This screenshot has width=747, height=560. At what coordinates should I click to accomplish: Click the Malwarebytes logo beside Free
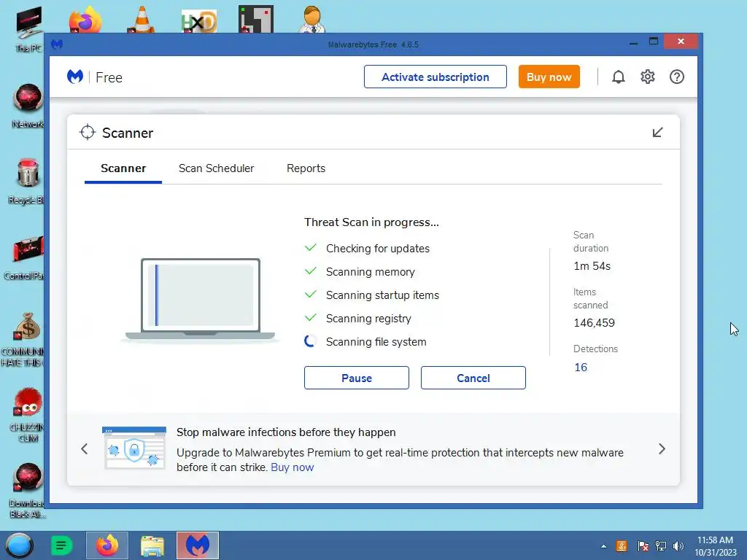pos(75,77)
